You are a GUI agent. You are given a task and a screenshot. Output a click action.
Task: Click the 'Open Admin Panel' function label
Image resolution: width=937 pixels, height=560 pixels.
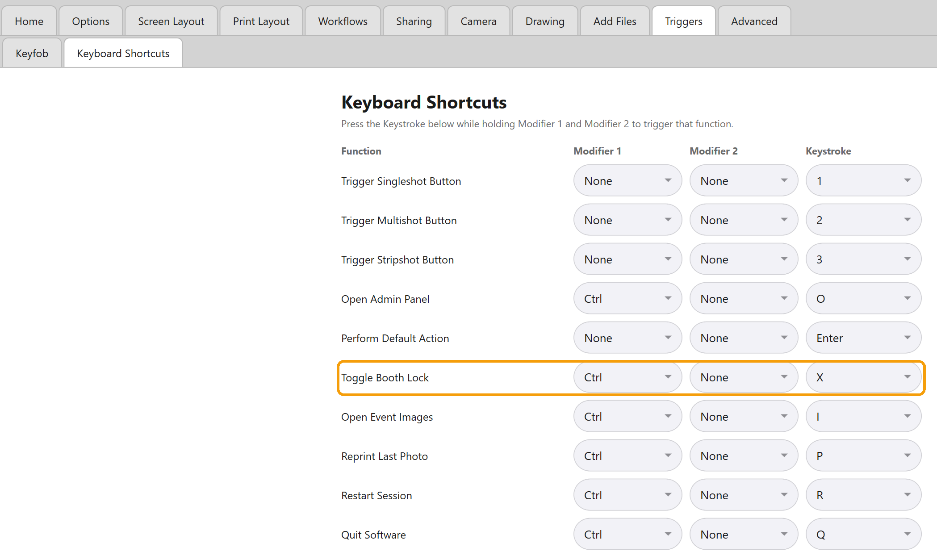click(385, 299)
